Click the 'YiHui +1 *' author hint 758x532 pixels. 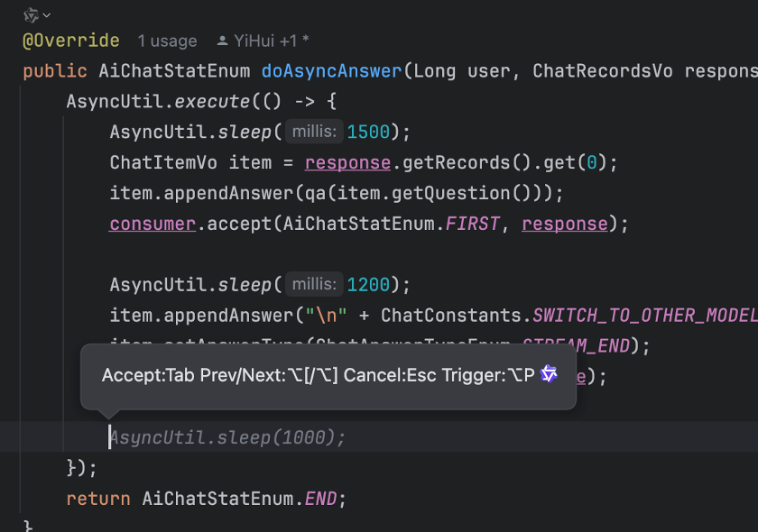272,41
